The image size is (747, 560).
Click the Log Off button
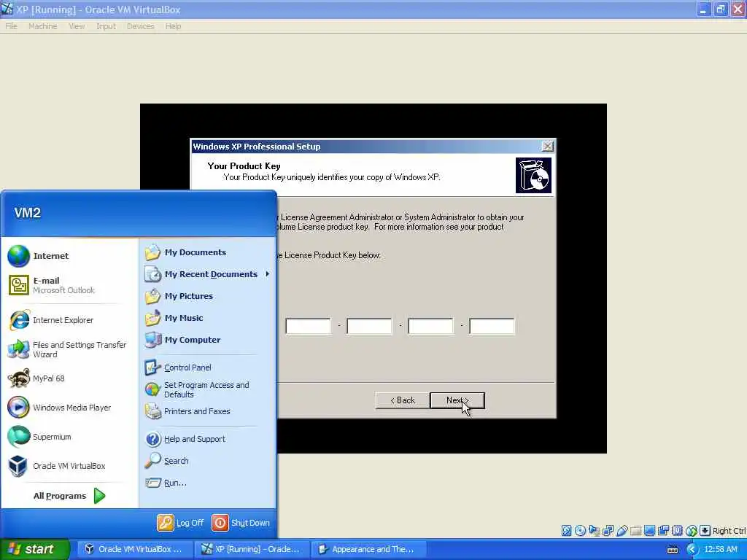coord(181,523)
